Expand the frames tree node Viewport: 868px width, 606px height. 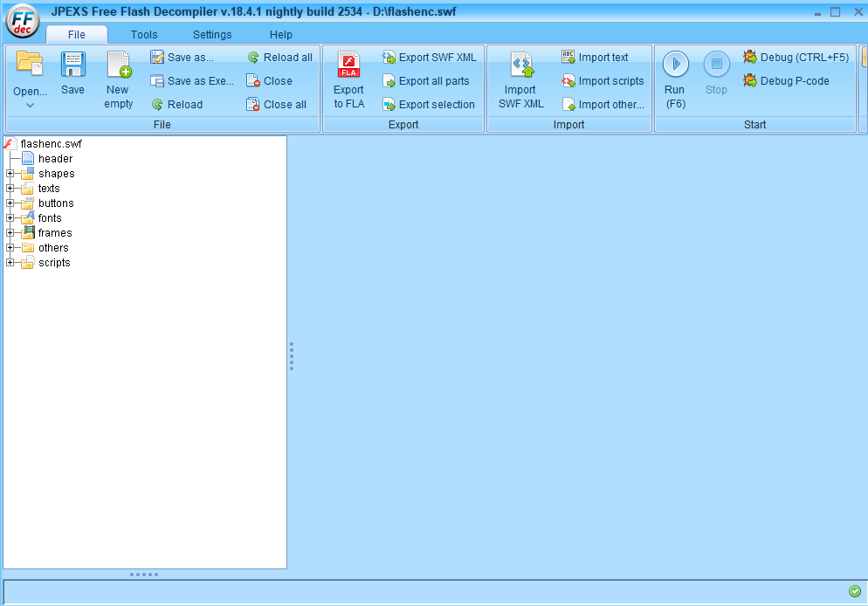[x=10, y=233]
